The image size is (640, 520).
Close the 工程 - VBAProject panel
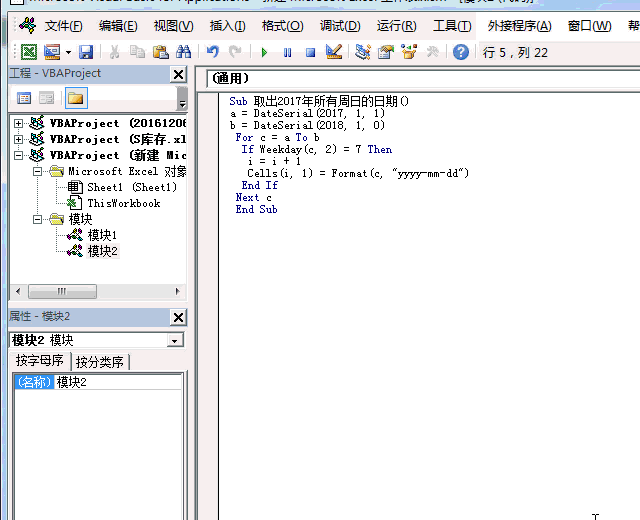click(x=178, y=75)
